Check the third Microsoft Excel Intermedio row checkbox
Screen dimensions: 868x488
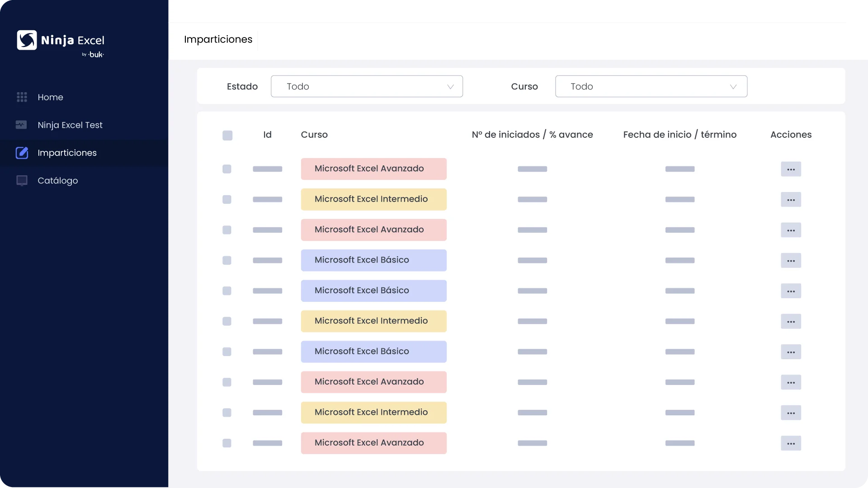[227, 413]
